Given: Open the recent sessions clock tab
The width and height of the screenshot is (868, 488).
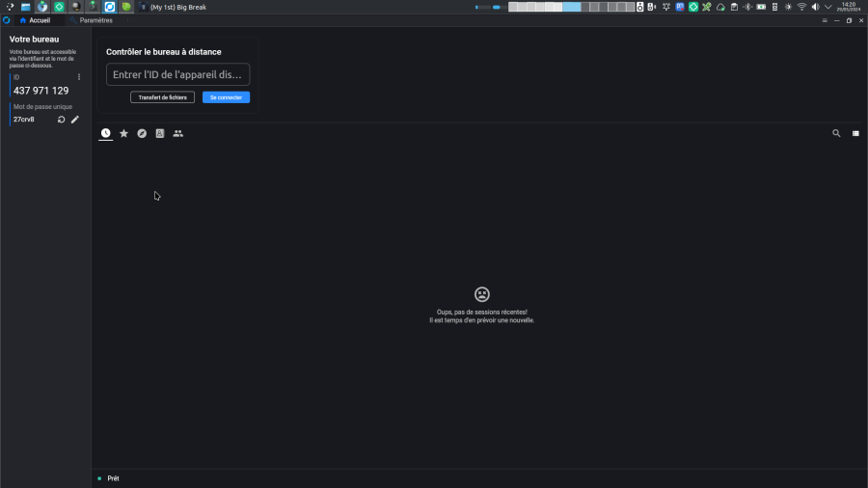Looking at the screenshot, I should pyautogui.click(x=106, y=133).
